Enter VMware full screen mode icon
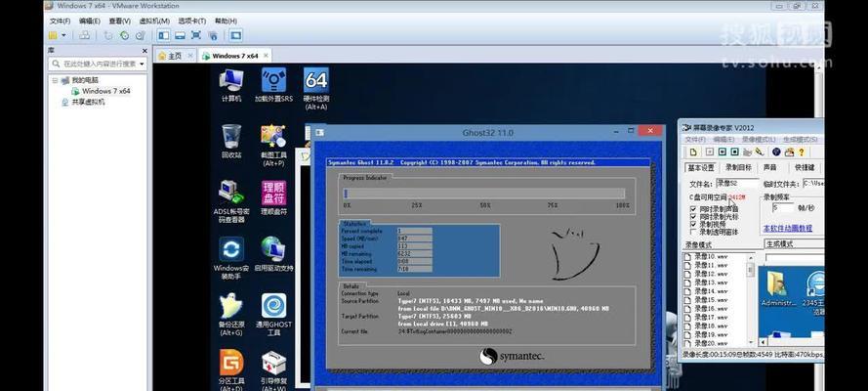 (x=196, y=35)
